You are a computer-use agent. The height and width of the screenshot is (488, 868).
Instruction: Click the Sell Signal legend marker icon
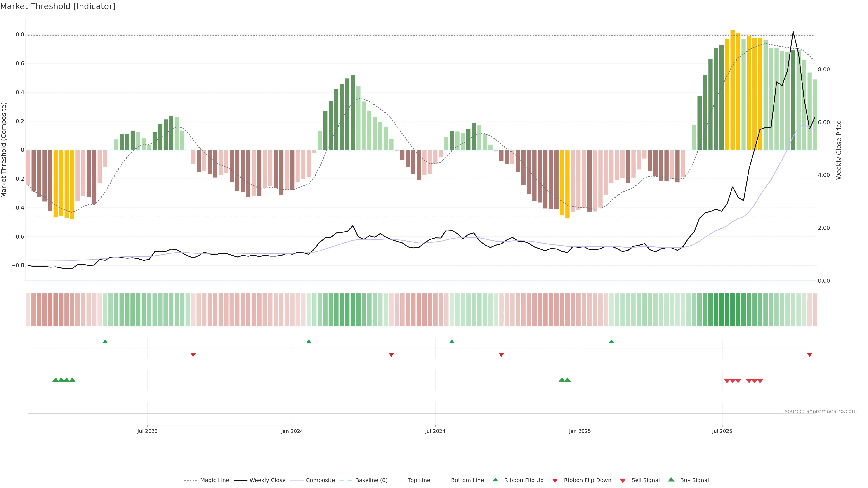622,480
